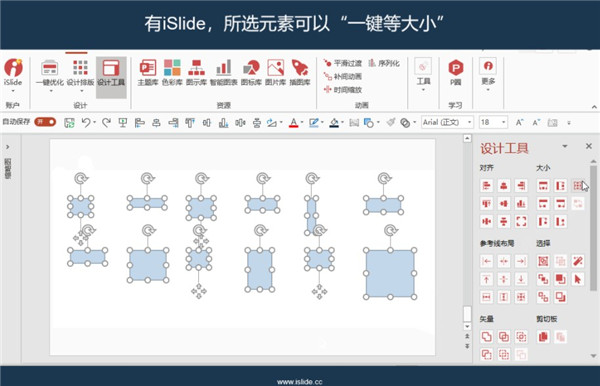Open the 主题库 theme library icon

pyautogui.click(x=148, y=72)
